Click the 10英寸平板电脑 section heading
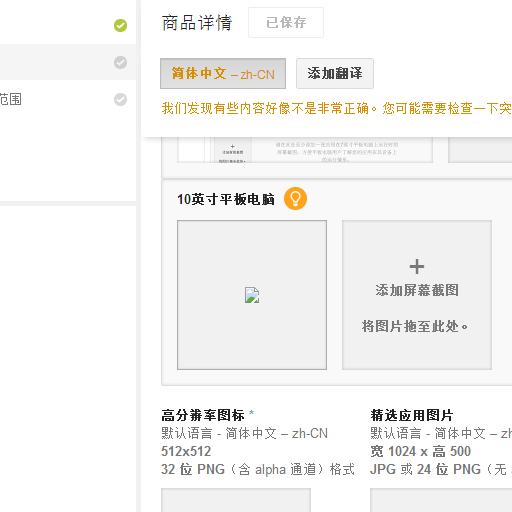Viewport: 512px width, 512px height. pos(226,199)
